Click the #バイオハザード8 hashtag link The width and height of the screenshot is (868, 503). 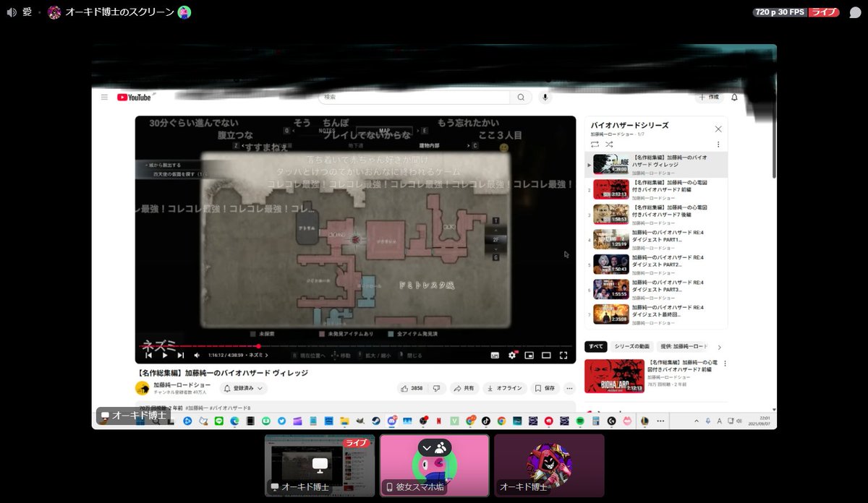coord(230,408)
